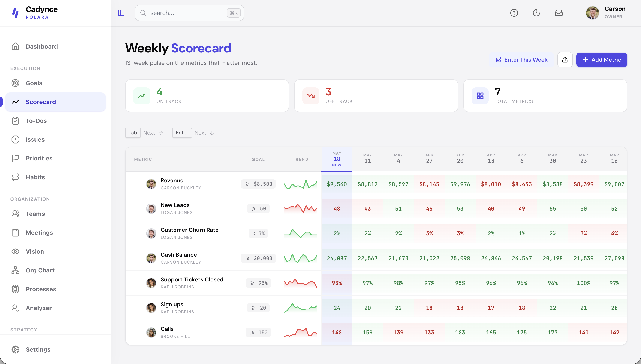Click Carson's profile avatar
This screenshot has height=364, width=641.
coord(592,13)
